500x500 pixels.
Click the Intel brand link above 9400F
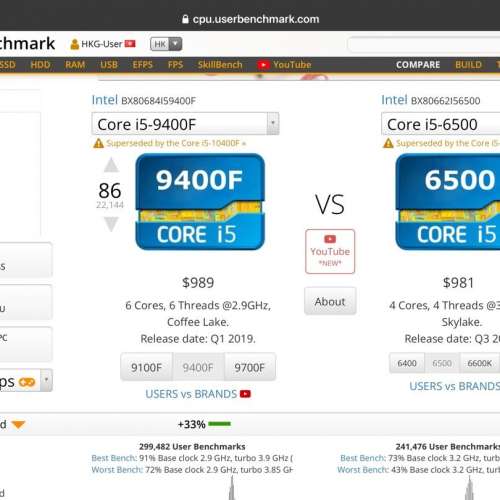coord(105,100)
